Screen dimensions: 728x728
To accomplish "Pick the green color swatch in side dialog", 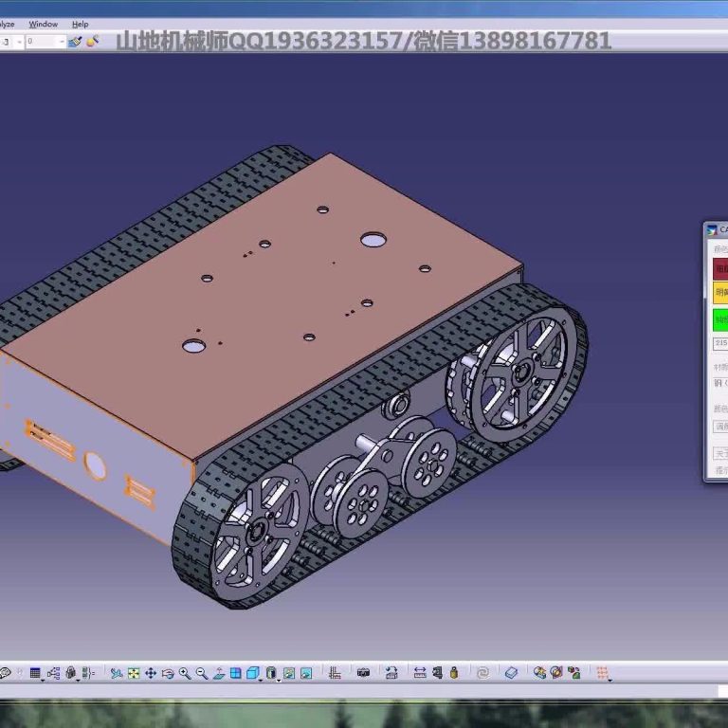I will (x=720, y=319).
